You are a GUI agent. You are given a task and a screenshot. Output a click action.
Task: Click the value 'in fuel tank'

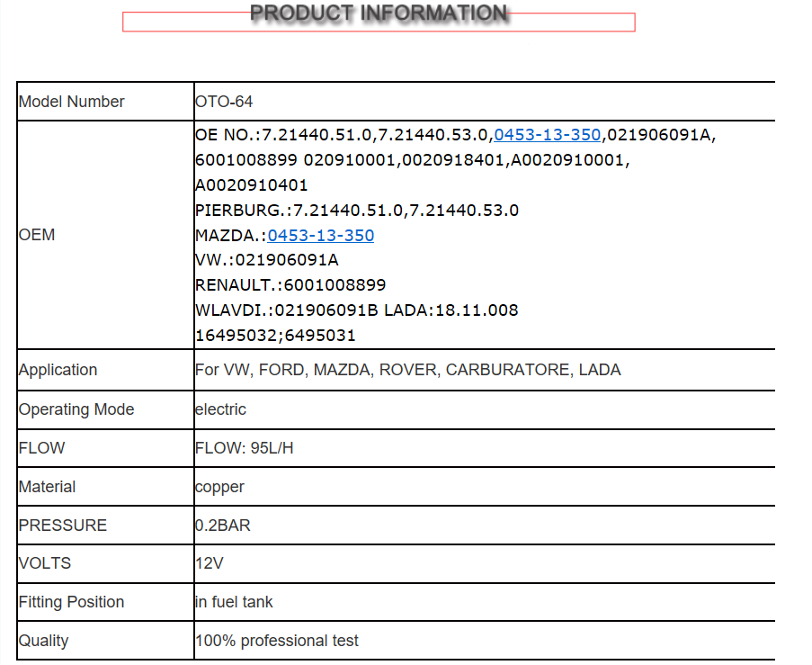[x=234, y=602]
